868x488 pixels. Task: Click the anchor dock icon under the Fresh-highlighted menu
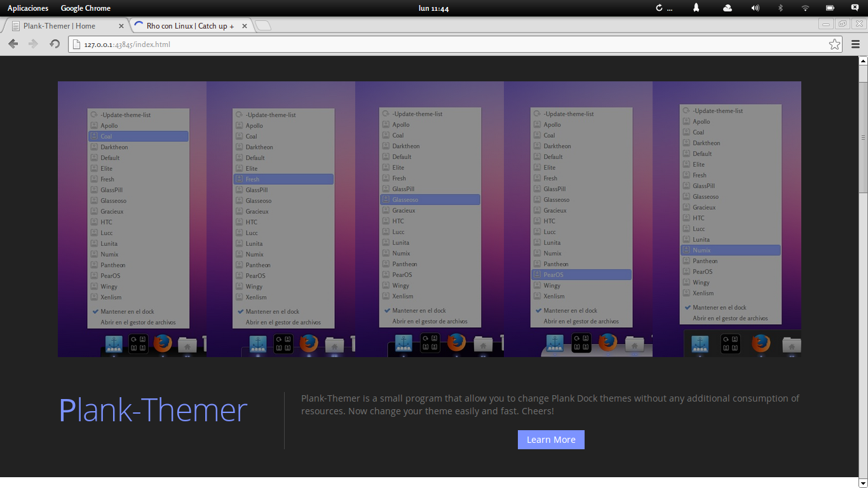[258, 344]
